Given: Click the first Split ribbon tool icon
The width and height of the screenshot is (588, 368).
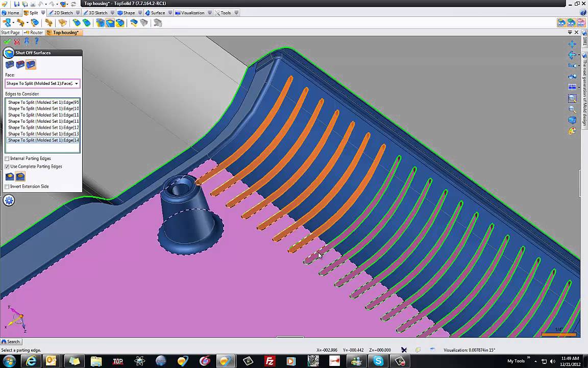Looking at the screenshot, I should (x=7, y=23).
